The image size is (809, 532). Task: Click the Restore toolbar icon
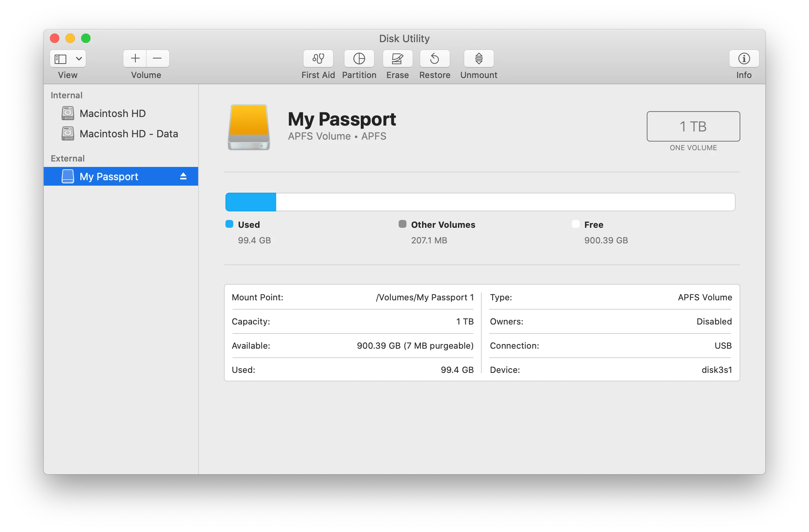(x=435, y=59)
